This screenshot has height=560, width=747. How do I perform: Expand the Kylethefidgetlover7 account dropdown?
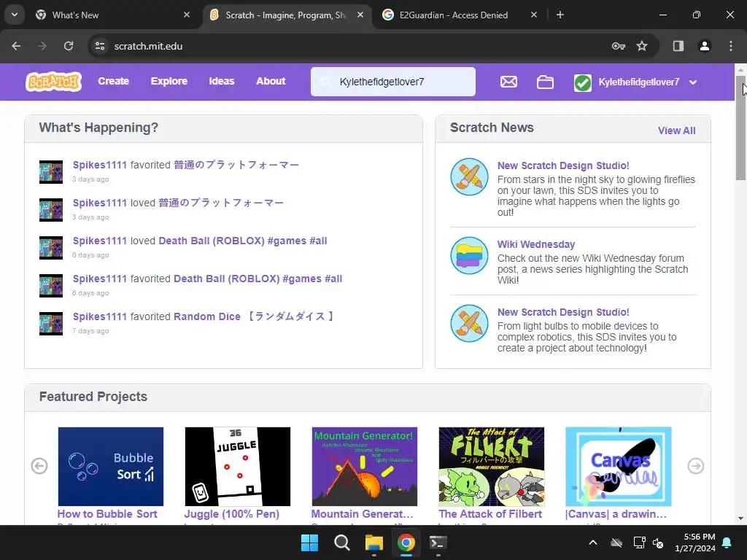(693, 82)
